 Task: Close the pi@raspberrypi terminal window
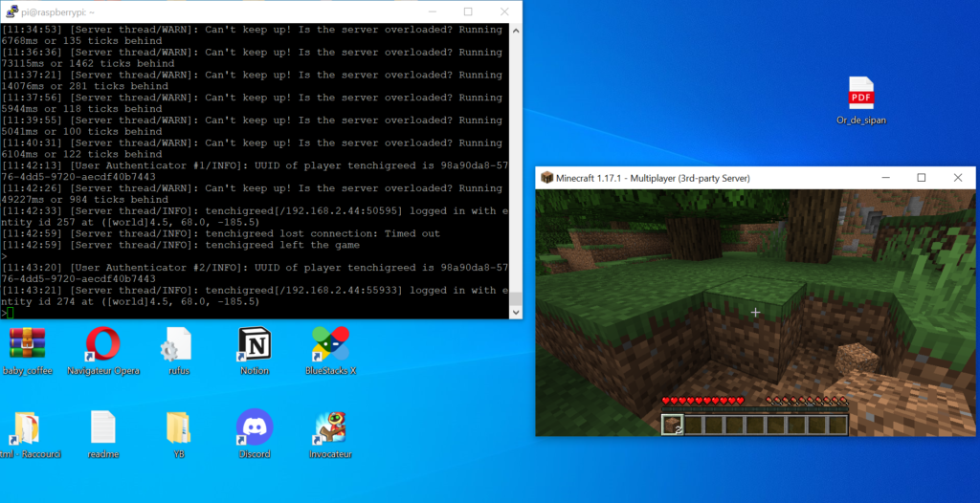(504, 11)
